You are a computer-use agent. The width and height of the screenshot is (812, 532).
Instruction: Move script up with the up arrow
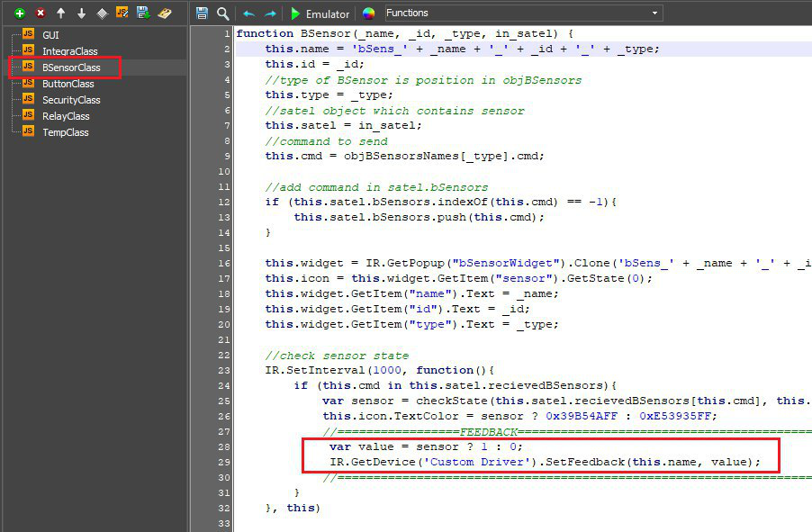click(60, 14)
